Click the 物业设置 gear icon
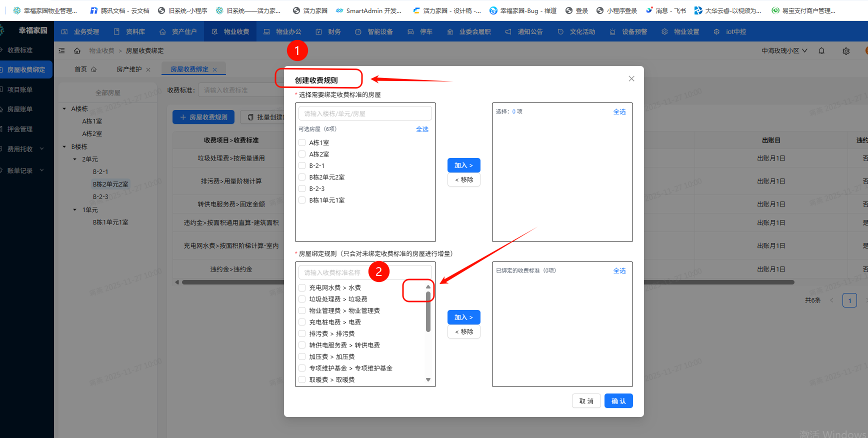This screenshot has height=438, width=868. coord(664,31)
